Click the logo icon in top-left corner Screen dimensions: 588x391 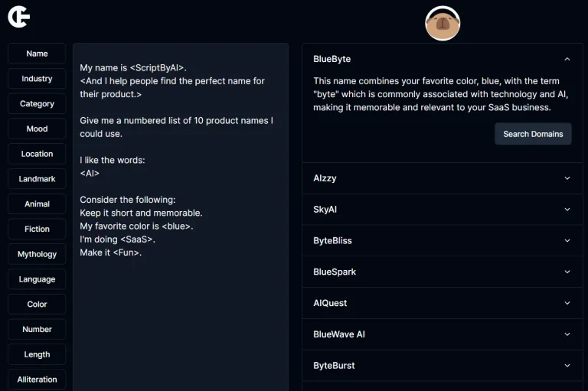[x=18, y=16]
